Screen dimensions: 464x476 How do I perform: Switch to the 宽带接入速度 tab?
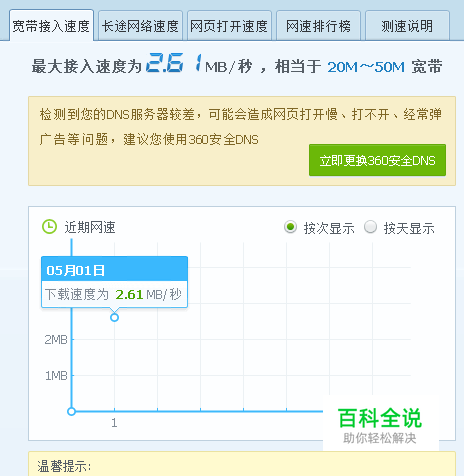click(51, 26)
